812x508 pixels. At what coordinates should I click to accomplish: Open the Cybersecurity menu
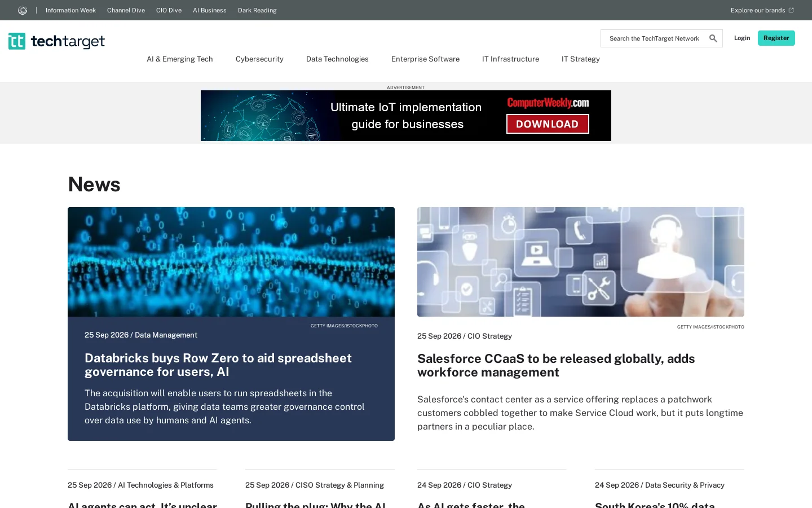click(259, 59)
